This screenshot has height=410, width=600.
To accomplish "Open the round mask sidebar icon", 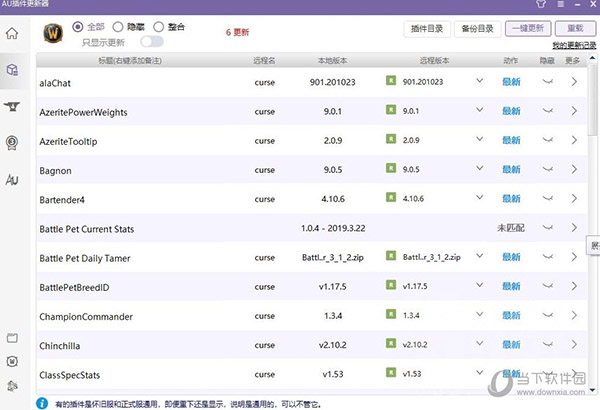I will tap(12, 361).
